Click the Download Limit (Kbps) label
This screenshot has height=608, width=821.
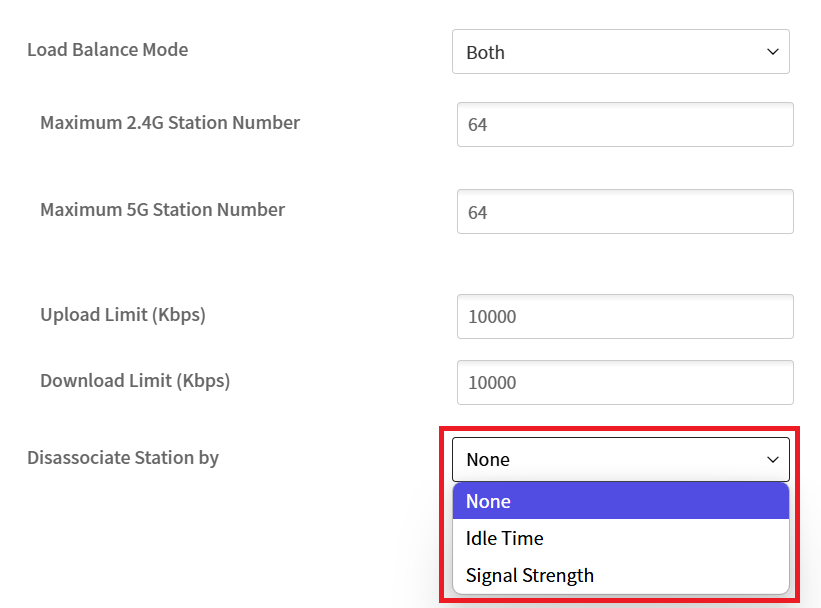pyautogui.click(x=135, y=381)
